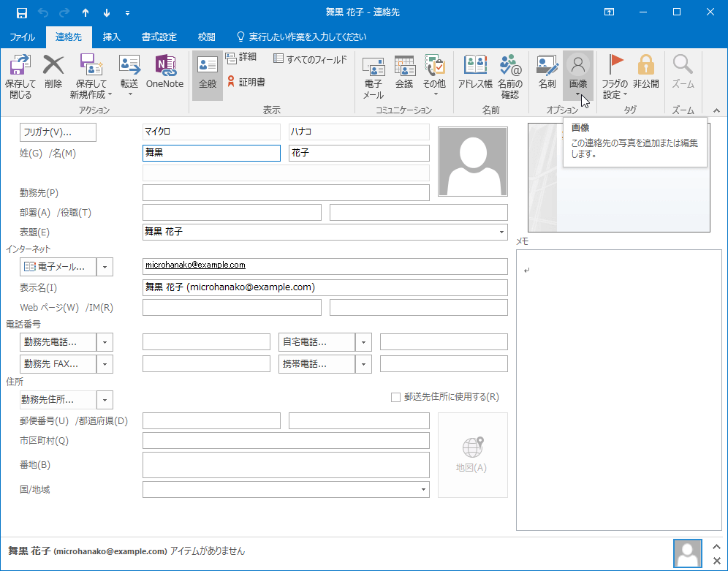
Task: Click the Meeting icon in ribbon
Action: coord(404,76)
